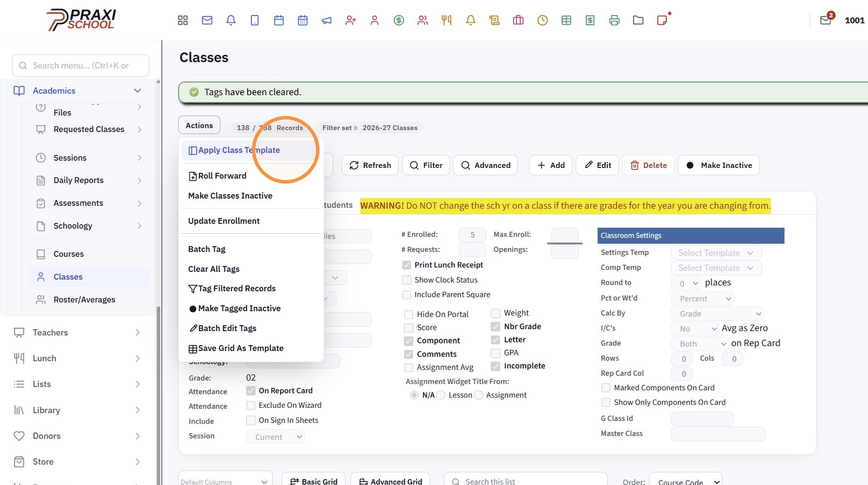The width and height of the screenshot is (868, 485).
Task: Choose Roll Forward in Actions menu
Action: 250,176
